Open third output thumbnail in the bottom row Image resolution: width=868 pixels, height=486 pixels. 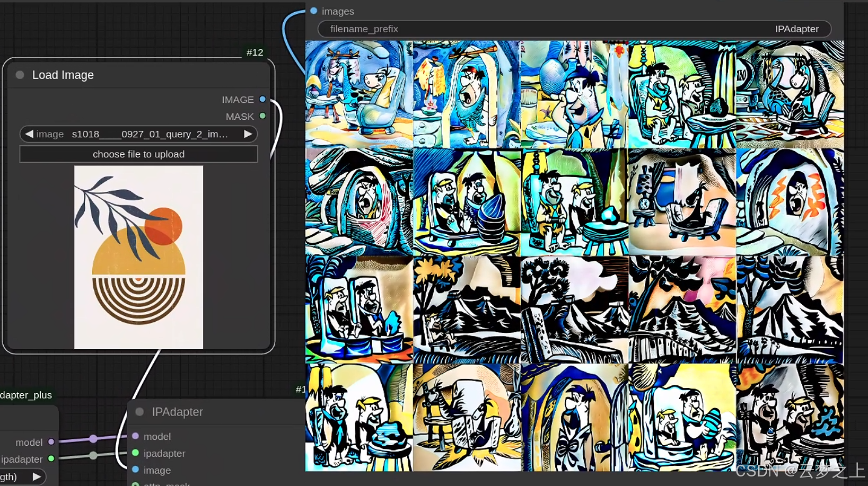(x=574, y=417)
